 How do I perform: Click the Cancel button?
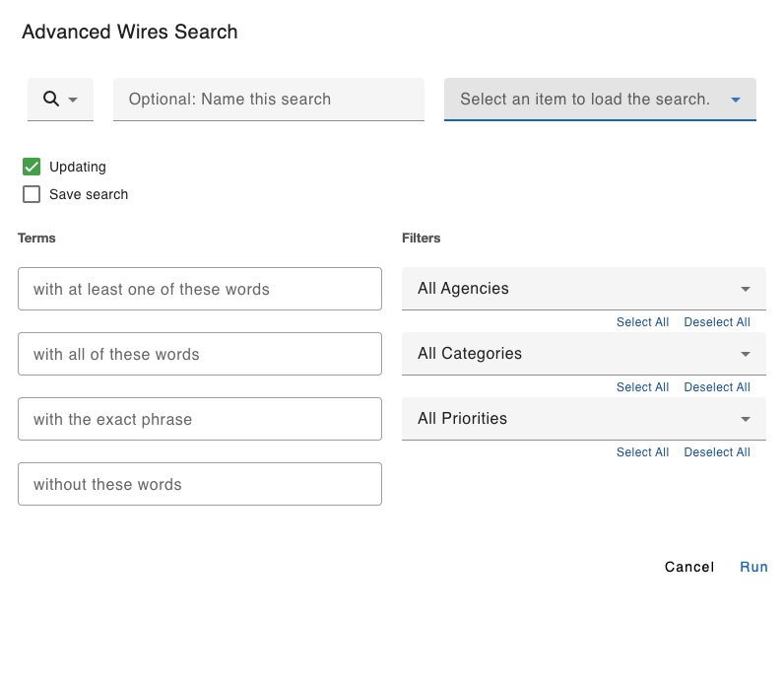(x=689, y=567)
